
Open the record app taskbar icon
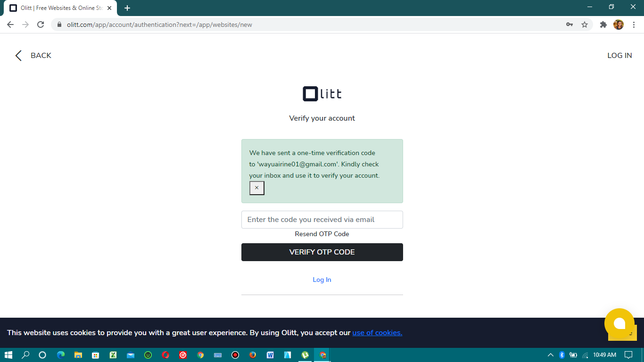pos(235,355)
